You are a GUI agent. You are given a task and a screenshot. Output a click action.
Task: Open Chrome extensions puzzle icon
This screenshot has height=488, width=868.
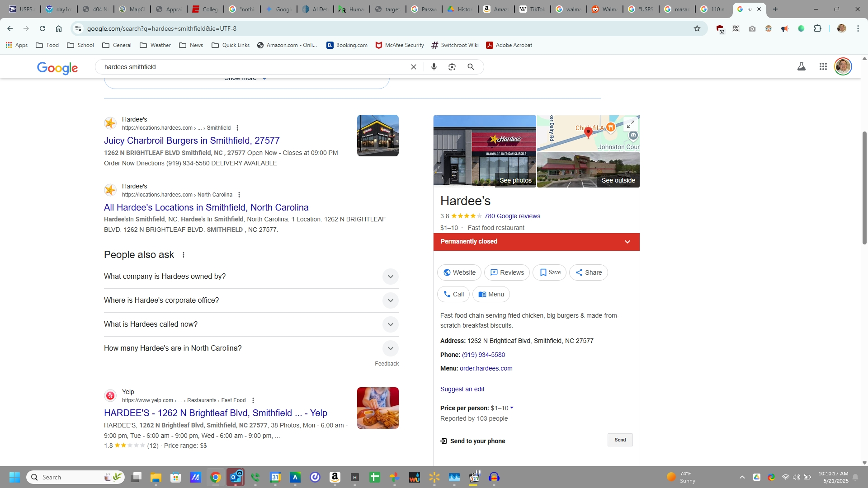[x=817, y=28]
